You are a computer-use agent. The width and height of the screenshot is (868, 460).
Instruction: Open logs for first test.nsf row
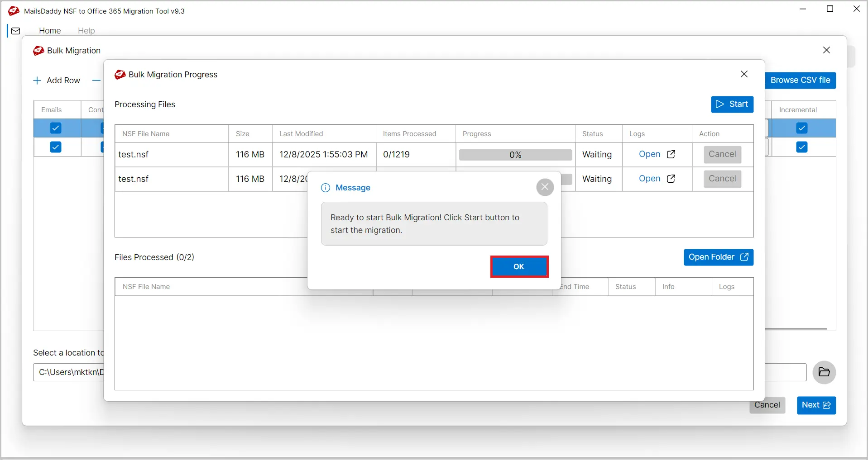657,154
